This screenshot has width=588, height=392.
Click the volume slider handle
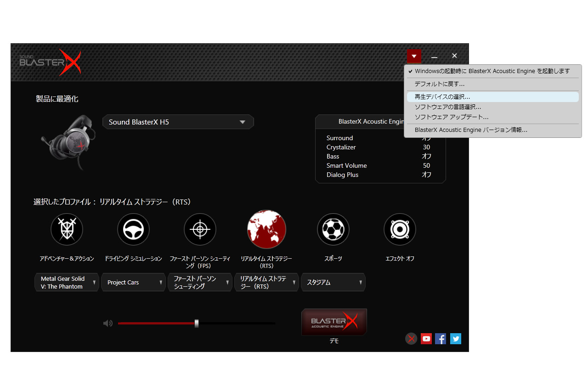coord(197,324)
